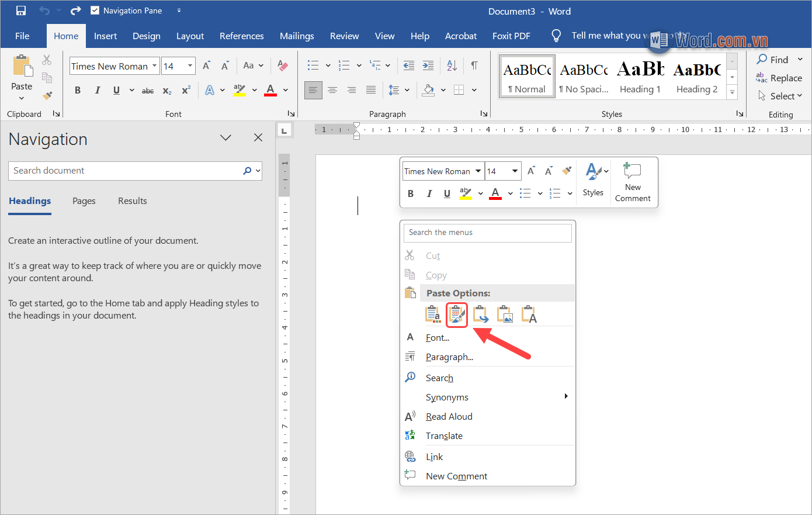Center-align text in the ribbon
The width and height of the screenshot is (812, 515).
pos(332,90)
